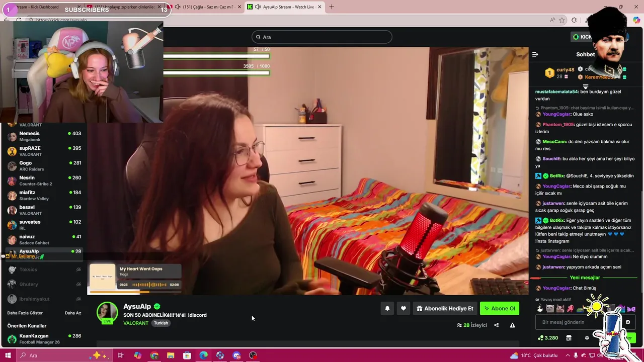Image resolution: width=644 pixels, height=362 pixels.
Task: Open Task View on the taskbar
Action: 121,355
